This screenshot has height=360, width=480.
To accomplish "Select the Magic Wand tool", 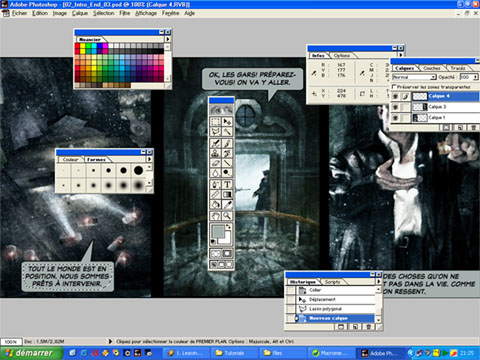I will tap(227, 132).
